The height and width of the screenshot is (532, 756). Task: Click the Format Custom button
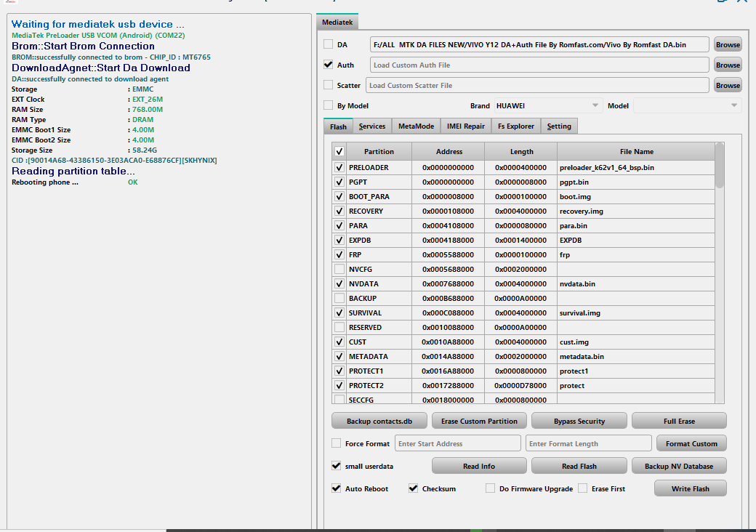pyautogui.click(x=691, y=443)
